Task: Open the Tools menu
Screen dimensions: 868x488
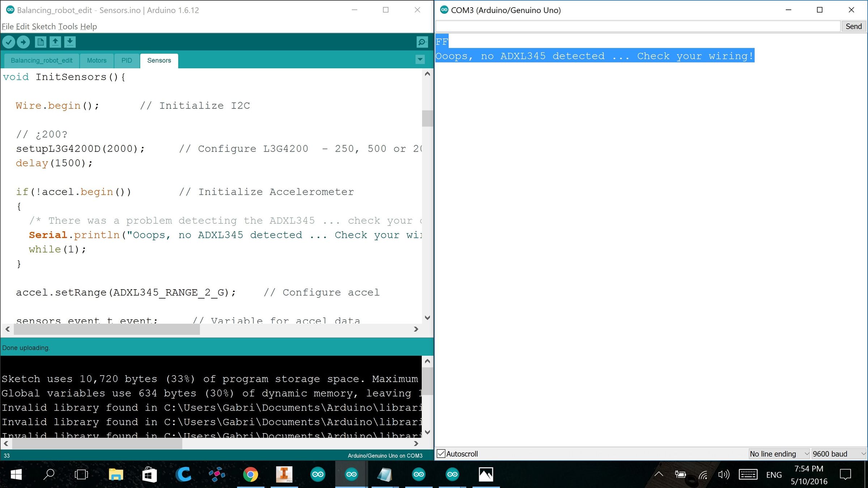Action: click(68, 26)
